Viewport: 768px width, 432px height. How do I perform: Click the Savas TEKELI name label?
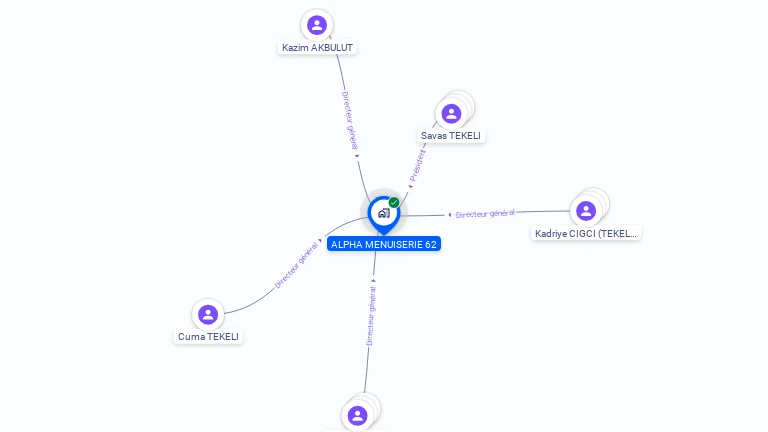[x=451, y=136]
